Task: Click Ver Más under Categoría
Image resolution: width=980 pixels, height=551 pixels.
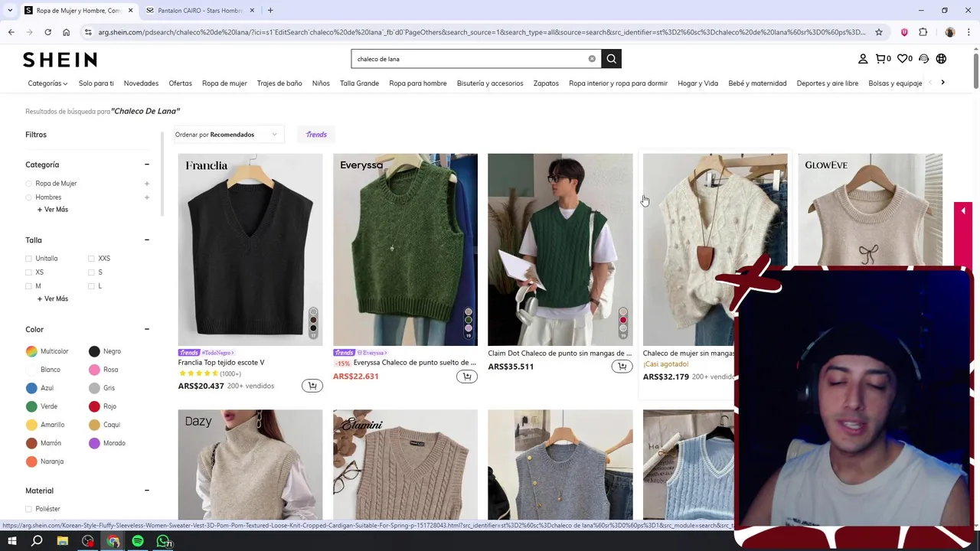Action: click(52, 210)
